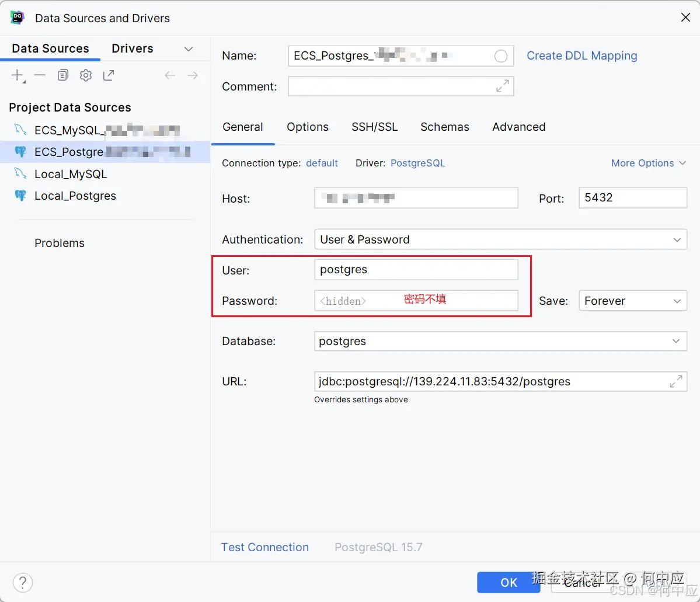Image resolution: width=700 pixels, height=602 pixels.
Task: Click MySQL icon beside Local_MySQL
Action: [20, 174]
